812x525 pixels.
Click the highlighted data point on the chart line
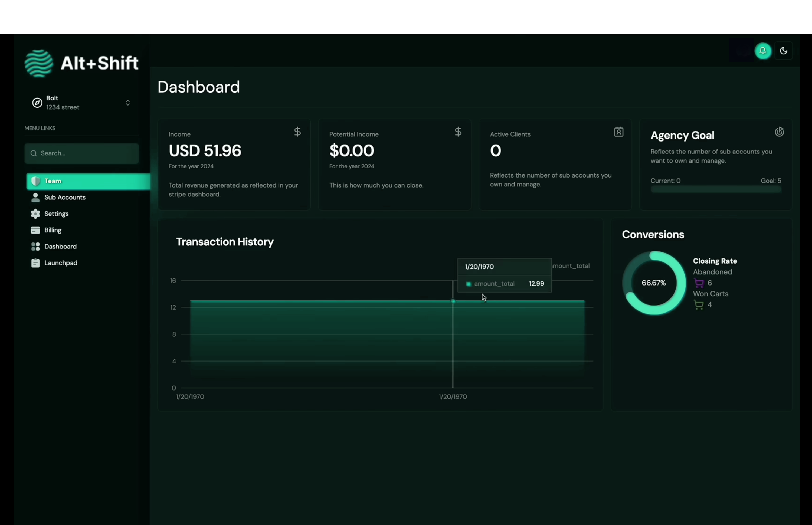(x=453, y=301)
